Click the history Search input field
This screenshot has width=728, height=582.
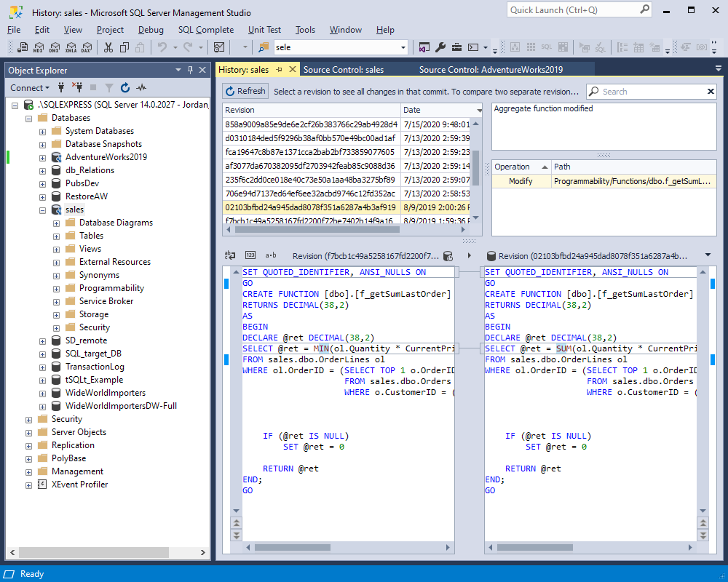click(653, 92)
